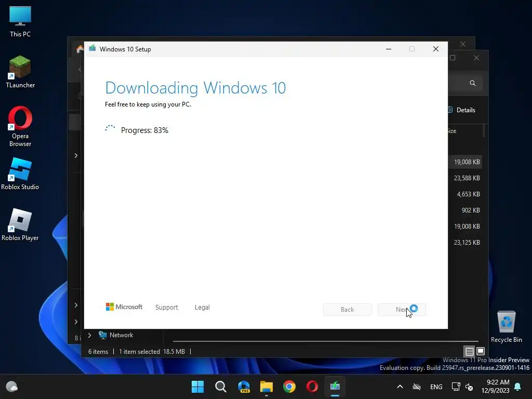The width and height of the screenshot is (532, 399).
Task: Click the Windows 10 Setup title icon
Action: tap(92, 48)
